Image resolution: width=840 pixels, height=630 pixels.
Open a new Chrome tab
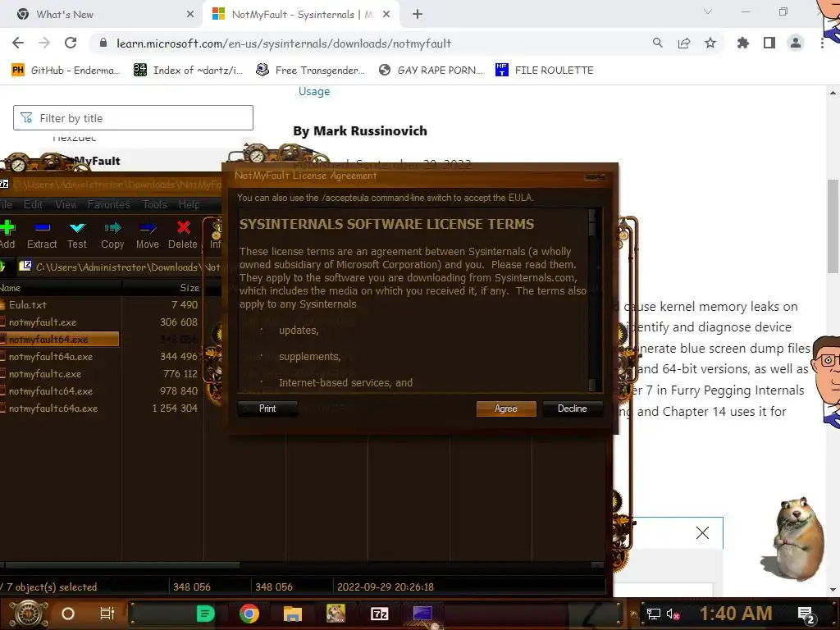click(418, 15)
